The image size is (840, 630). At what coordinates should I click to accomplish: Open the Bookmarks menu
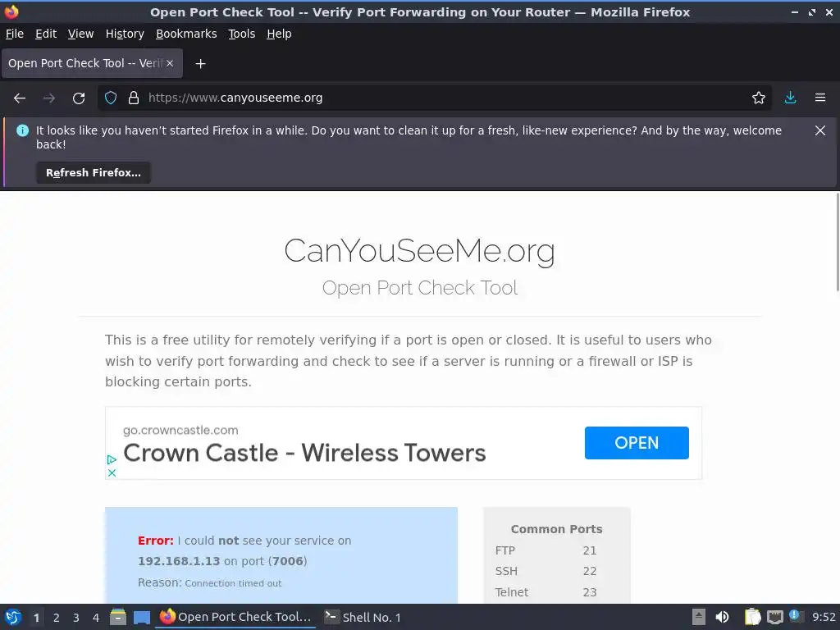(186, 34)
